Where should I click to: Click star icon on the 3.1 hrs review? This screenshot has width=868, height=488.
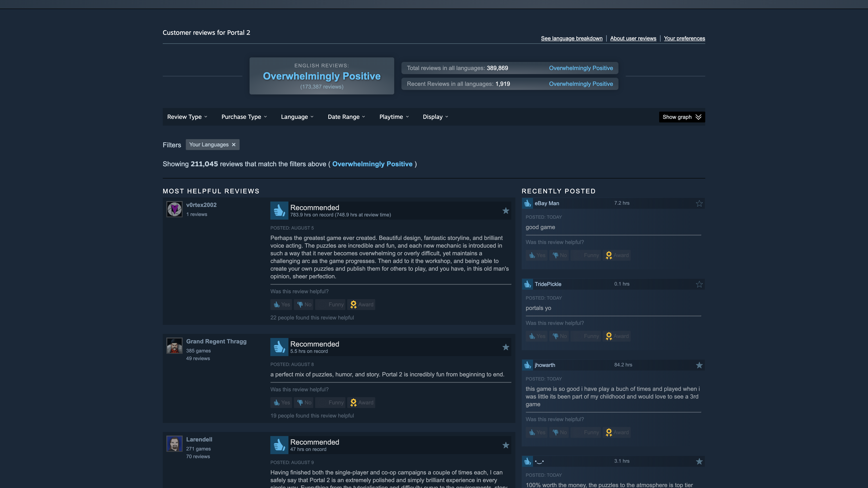[x=699, y=461]
